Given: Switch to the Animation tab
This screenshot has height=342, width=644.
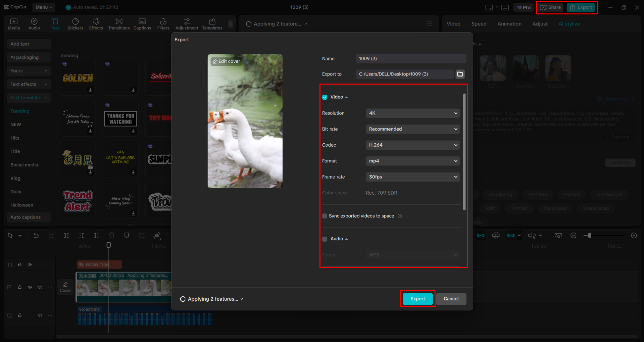Looking at the screenshot, I should coord(509,23).
